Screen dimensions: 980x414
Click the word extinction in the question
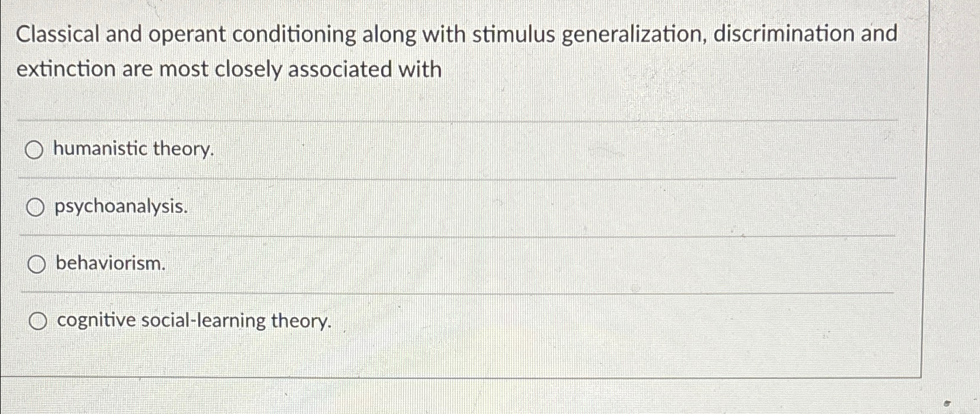66,69
